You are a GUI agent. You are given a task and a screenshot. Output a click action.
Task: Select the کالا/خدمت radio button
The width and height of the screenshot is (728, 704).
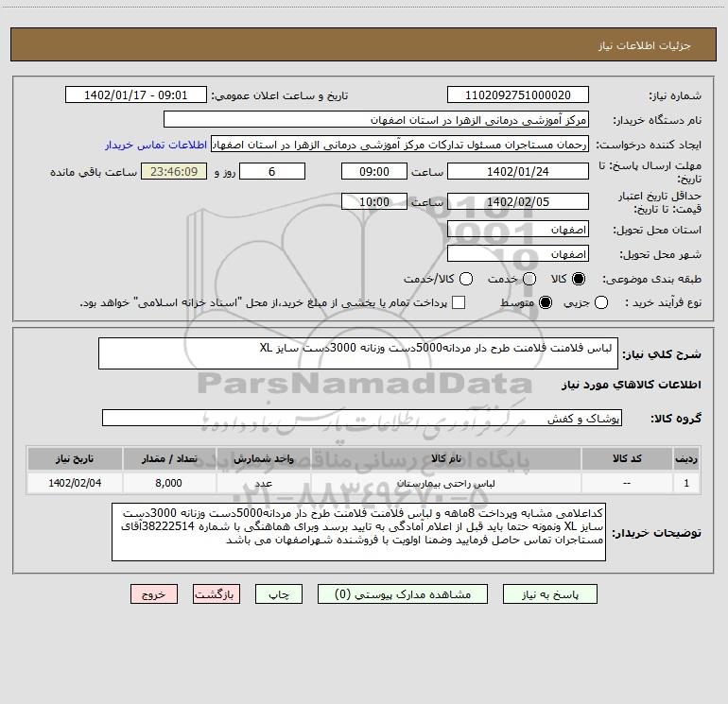click(x=466, y=279)
